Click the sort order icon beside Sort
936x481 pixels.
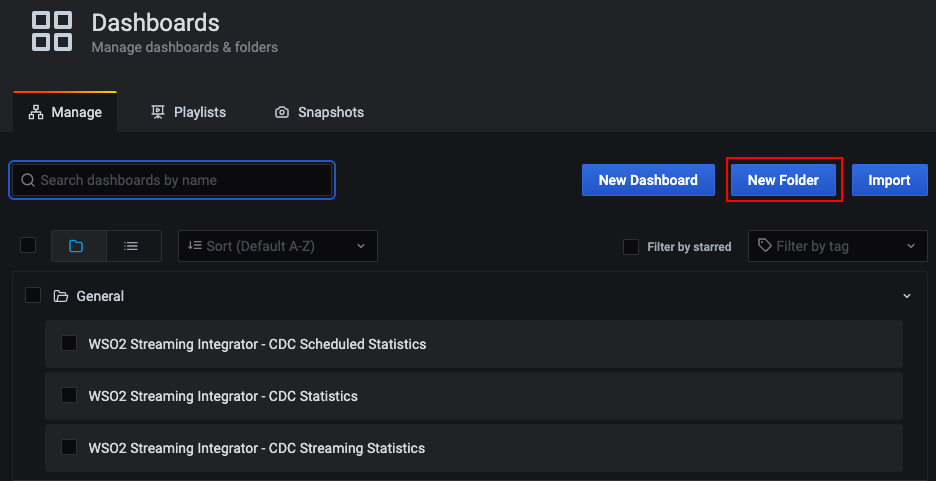(195, 245)
